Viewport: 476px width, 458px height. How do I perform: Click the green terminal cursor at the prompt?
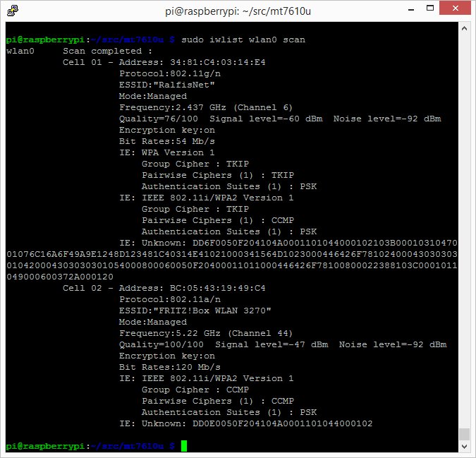pos(184,446)
